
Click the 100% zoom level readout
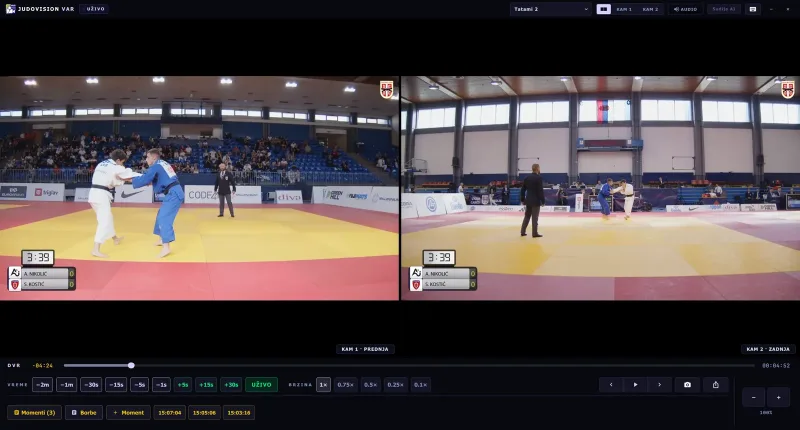point(766,413)
